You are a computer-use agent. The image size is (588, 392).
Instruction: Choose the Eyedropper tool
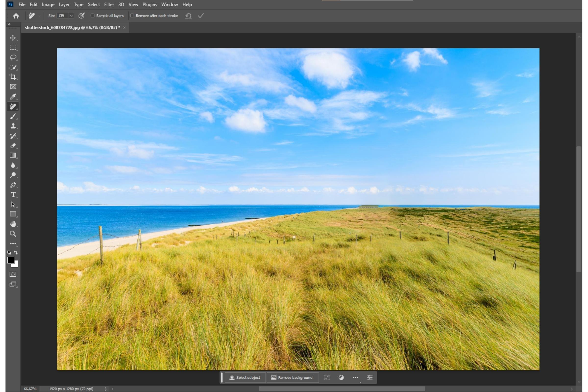[13, 97]
